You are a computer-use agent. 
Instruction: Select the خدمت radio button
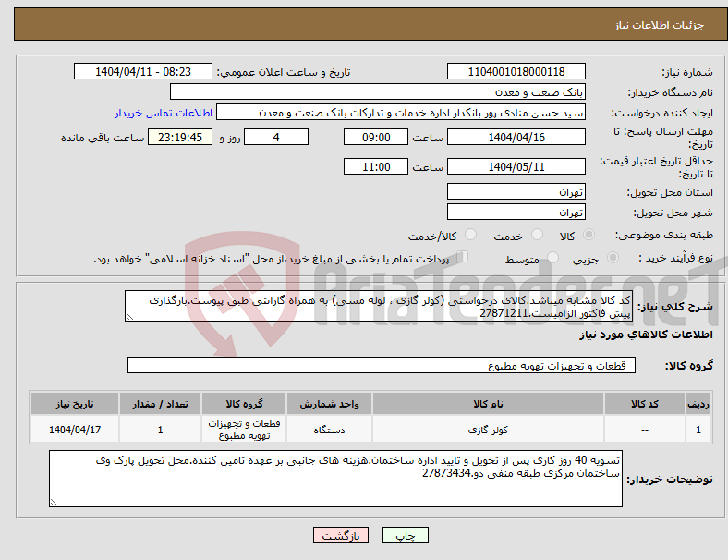coord(537,235)
